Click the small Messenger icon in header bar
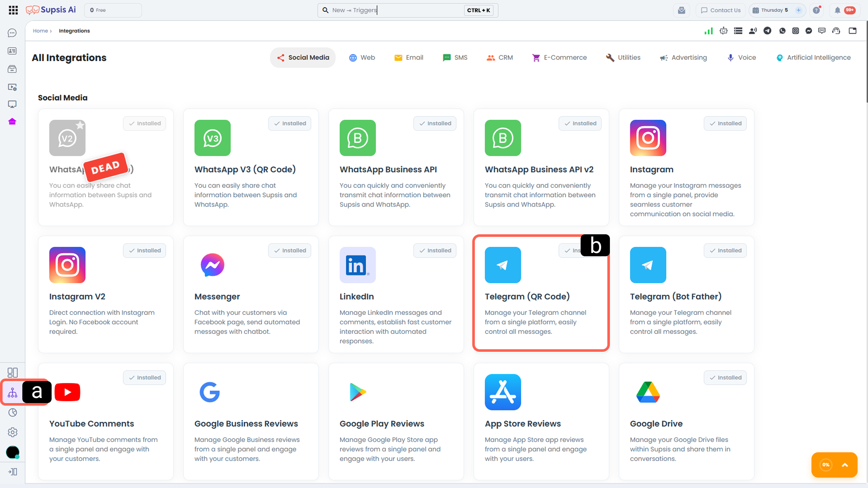The image size is (868, 488). [x=809, y=31]
